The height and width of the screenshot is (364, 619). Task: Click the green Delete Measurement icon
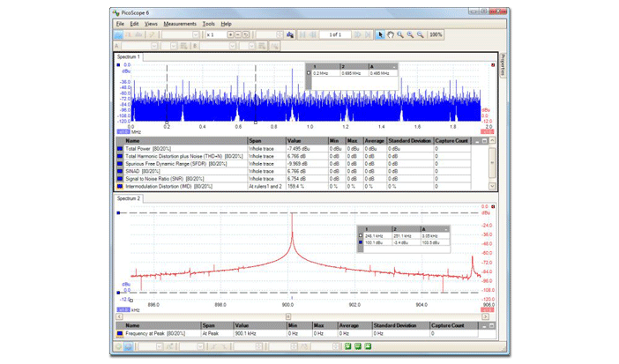[368, 346]
